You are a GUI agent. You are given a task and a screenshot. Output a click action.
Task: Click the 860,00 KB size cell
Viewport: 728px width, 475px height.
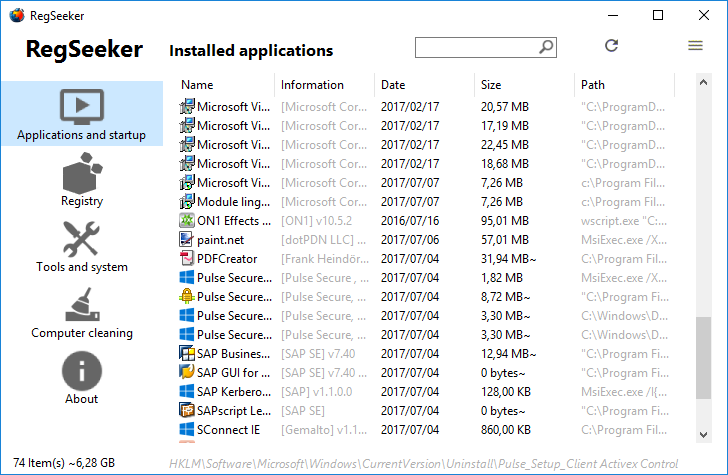(506, 430)
